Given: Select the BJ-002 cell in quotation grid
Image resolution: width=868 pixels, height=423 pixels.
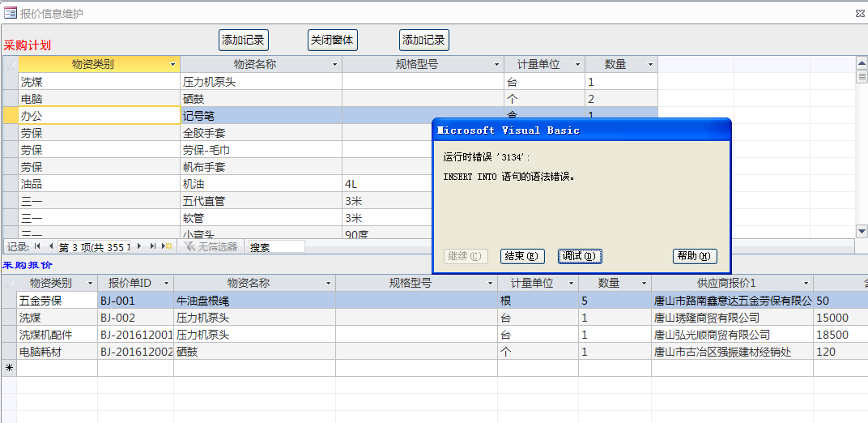Looking at the screenshot, I should [x=134, y=318].
